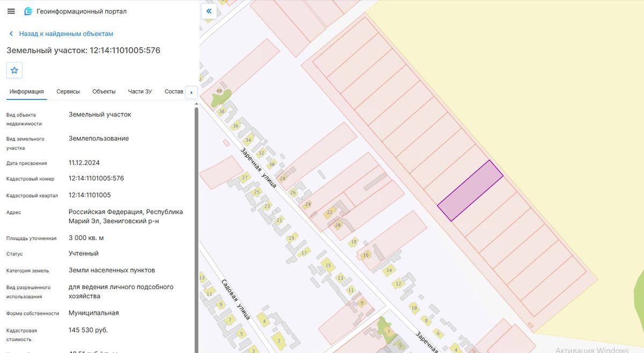Viewport: 644px width, 353px height.
Task: Click the parcel heading Земельный участок: 12:14:1101005:576
Action: tap(83, 51)
